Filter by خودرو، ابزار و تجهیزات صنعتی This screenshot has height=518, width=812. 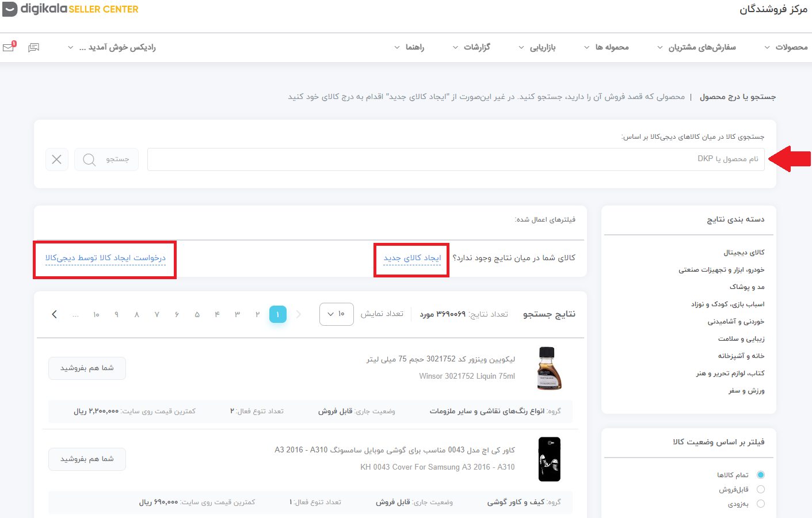(x=722, y=269)
